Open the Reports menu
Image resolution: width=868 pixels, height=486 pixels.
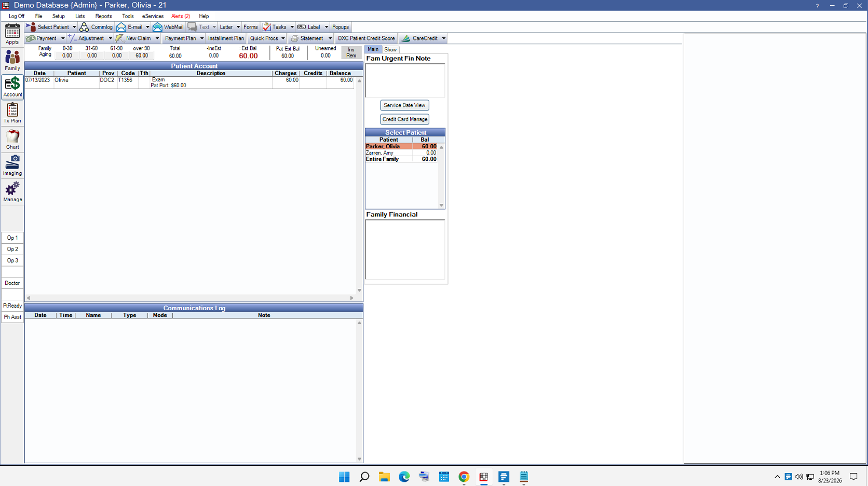point(103,16)
